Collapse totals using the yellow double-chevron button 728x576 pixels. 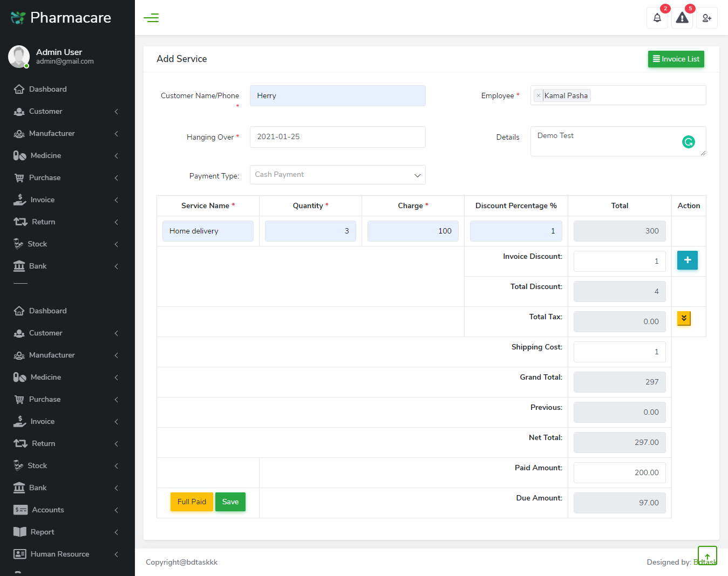pos(684,318)
